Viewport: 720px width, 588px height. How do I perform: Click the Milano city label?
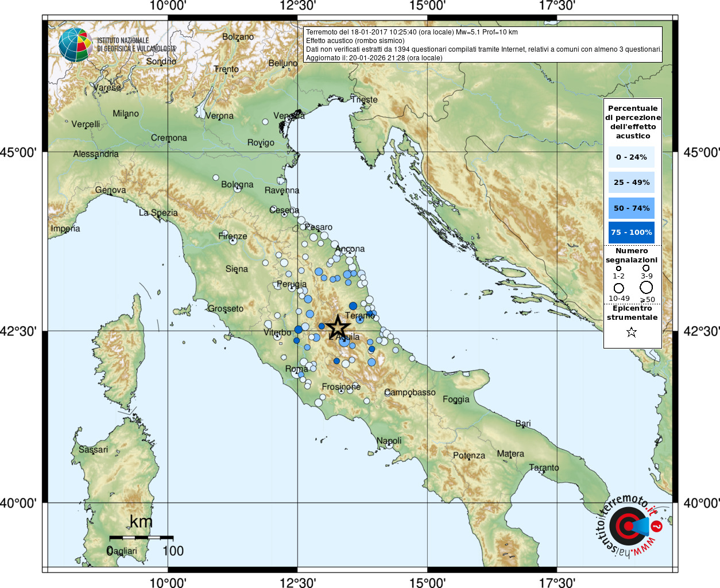pos(126,114)
